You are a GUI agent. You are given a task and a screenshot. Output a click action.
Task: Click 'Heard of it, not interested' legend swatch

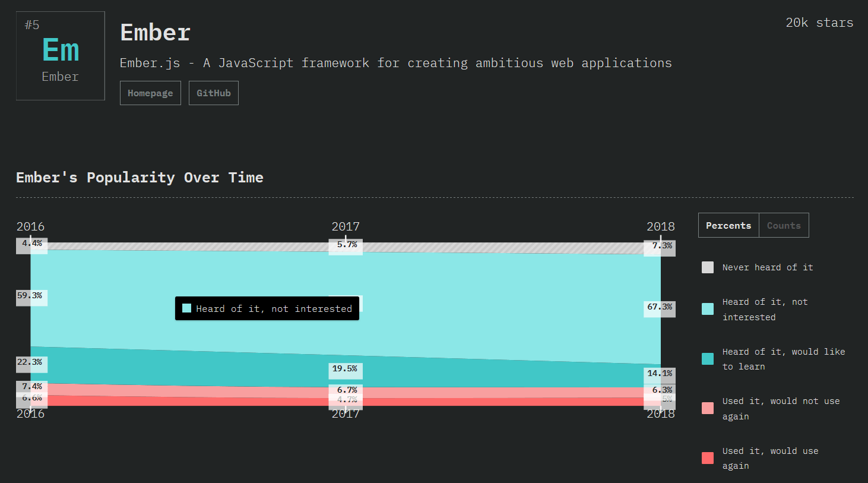pyautogui.click(x=708, y=309)
